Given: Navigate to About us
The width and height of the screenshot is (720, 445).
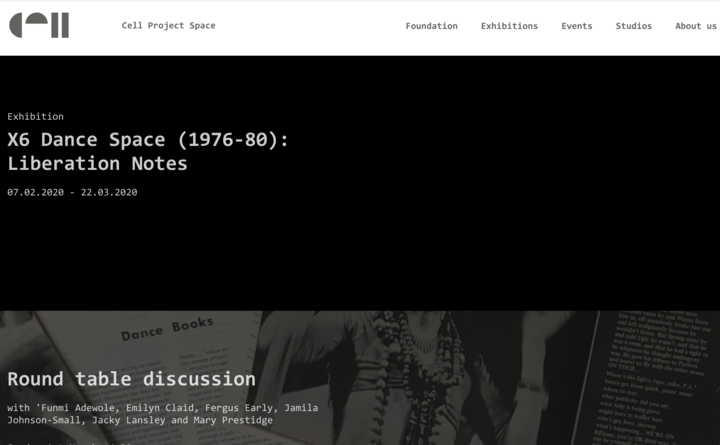Looking at the screenshot, I should point(695,26).
